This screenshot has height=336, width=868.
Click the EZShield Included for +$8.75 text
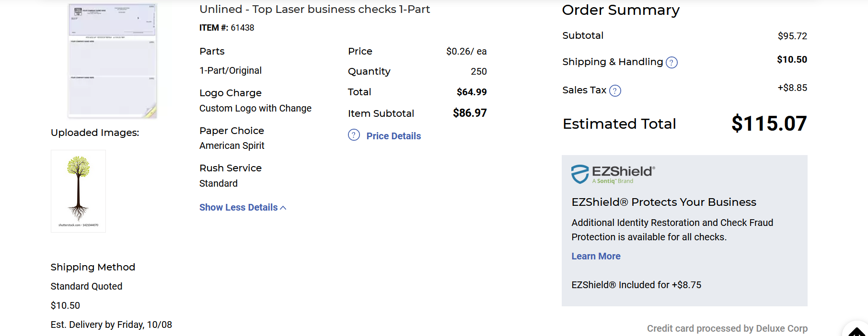tap(636, 285)
